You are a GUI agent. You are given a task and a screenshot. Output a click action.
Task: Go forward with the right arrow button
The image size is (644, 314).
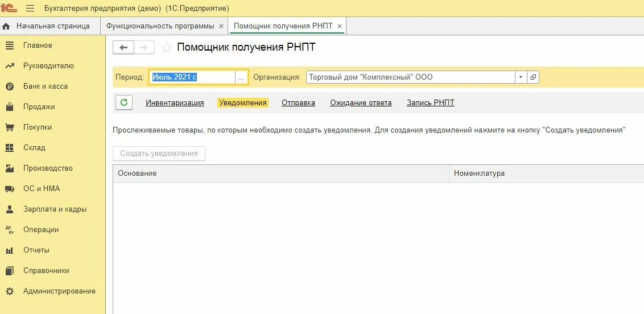144,48
